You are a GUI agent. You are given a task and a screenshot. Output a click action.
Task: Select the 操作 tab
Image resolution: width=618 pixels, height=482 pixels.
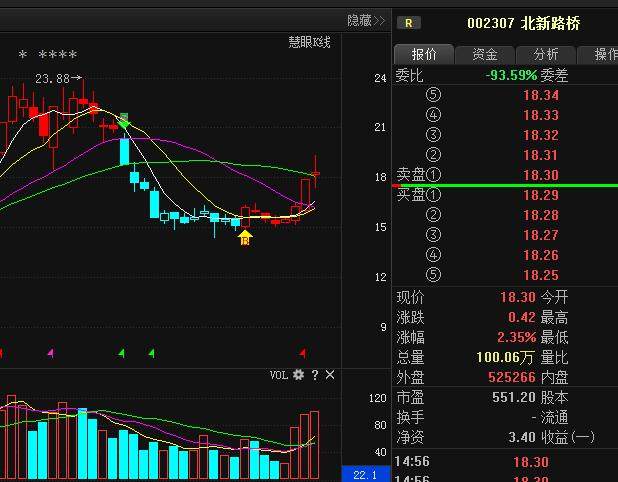[604, 54]
